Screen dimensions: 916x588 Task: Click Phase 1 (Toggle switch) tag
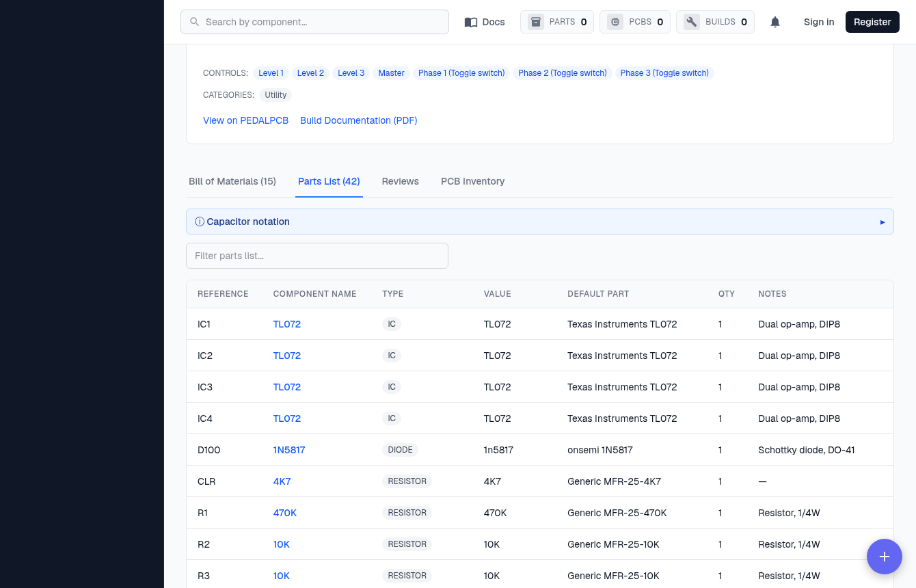(461, 73)
